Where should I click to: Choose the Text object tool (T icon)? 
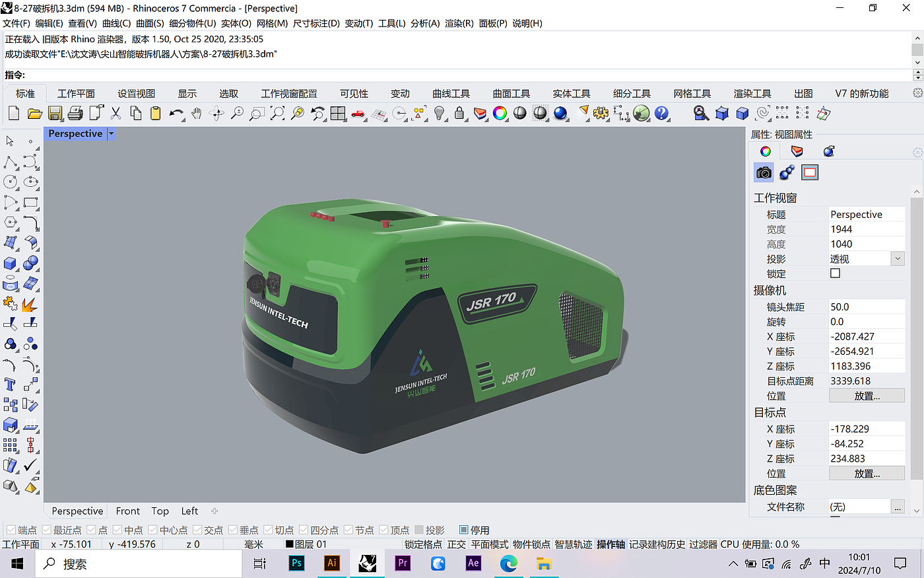11,384
